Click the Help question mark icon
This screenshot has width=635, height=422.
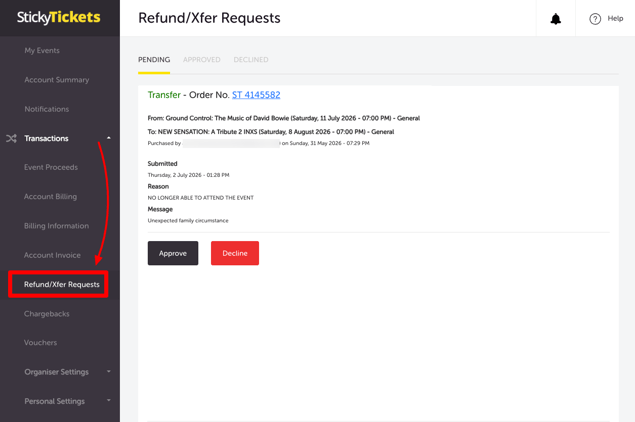595,19
